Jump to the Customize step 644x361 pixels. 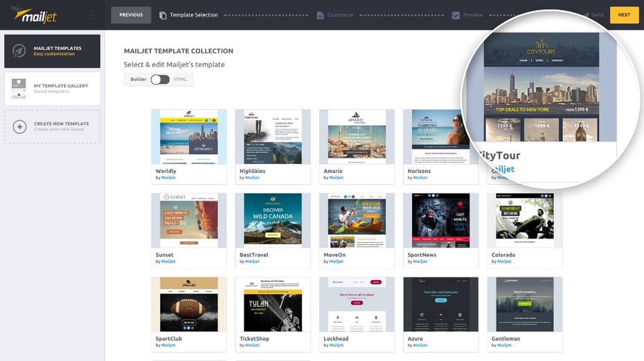(340, 15)
